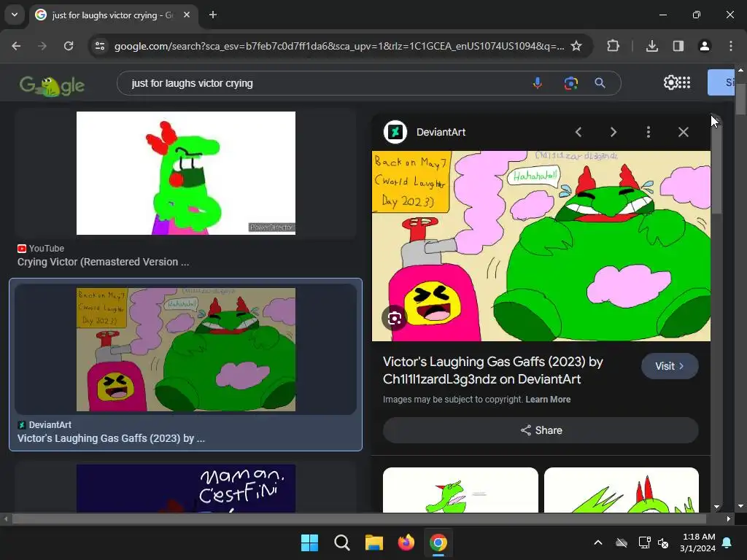Search by image with Google Lens
Screen dimensions: 747x560
(570, 83)
